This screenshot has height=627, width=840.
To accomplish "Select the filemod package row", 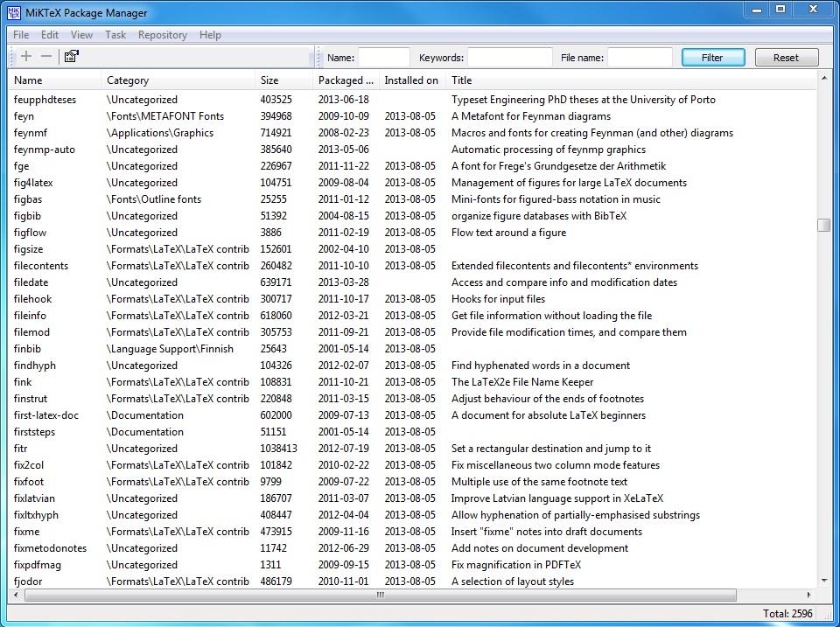I will (x=412, y=332).
